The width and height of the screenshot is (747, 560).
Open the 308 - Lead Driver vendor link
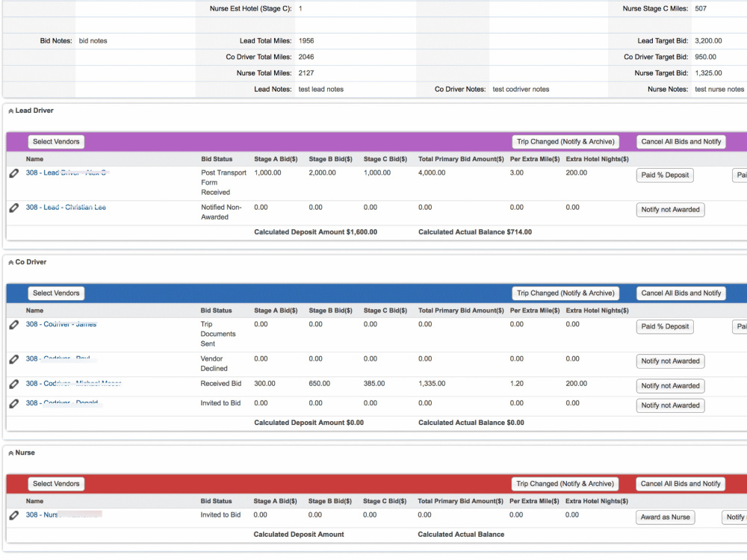pos(66,173)
